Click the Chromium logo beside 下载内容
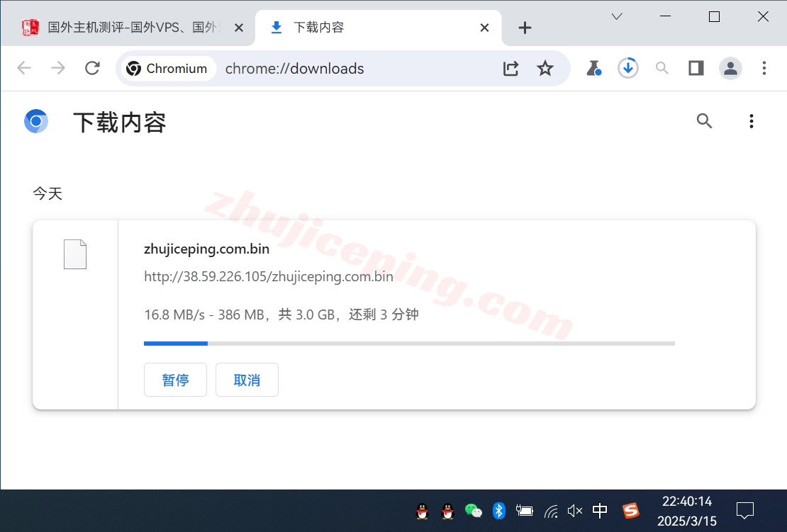This screenshot has height=532, width=787. 36,121
